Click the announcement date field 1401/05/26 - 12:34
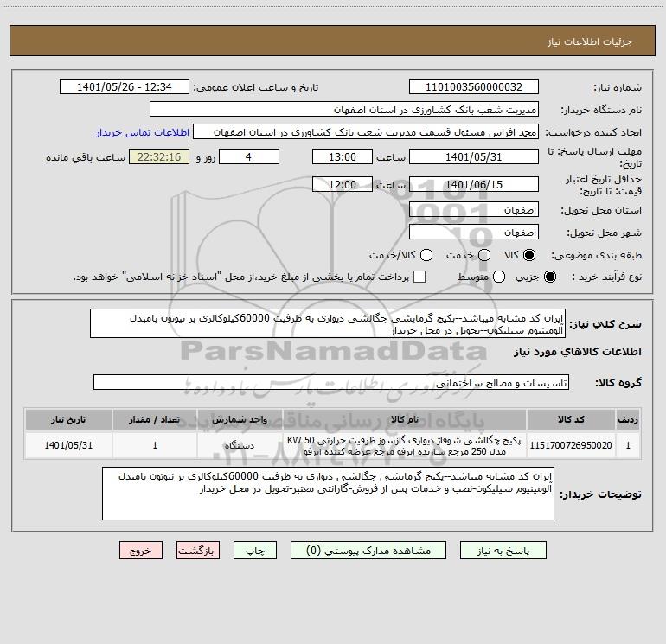 pyautogui.click(x=125, y=87)
